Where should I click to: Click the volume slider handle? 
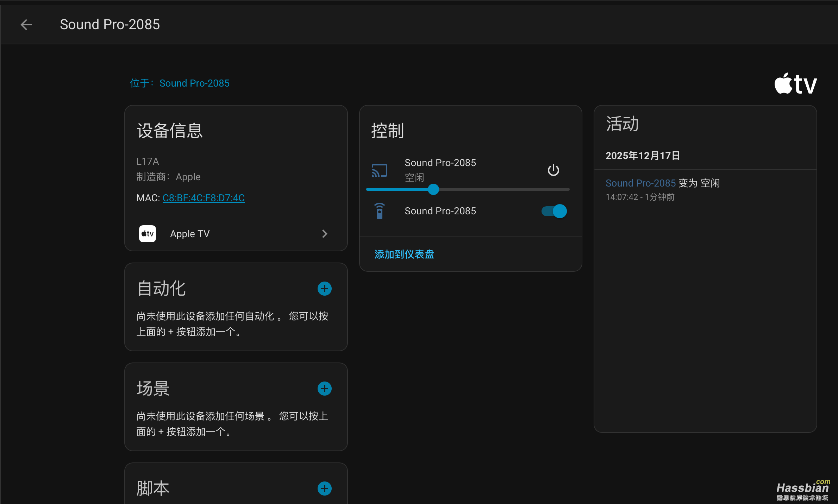pyautogui.click(x=433, y=189)
